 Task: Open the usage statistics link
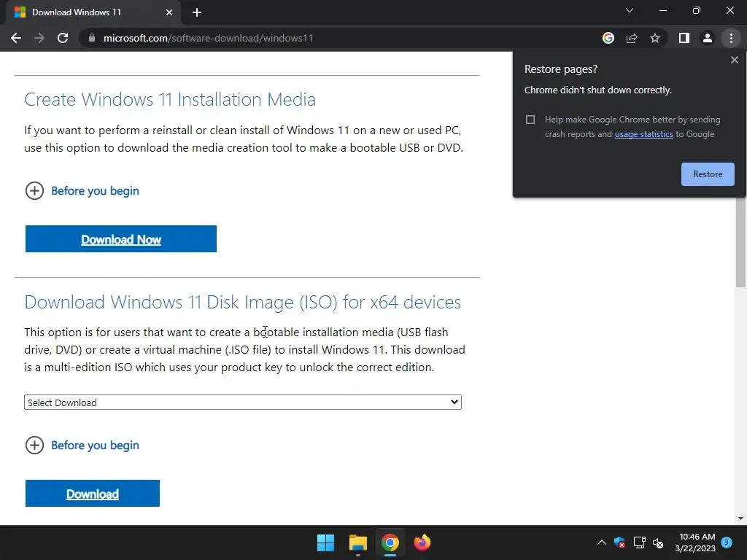[643, 134]
